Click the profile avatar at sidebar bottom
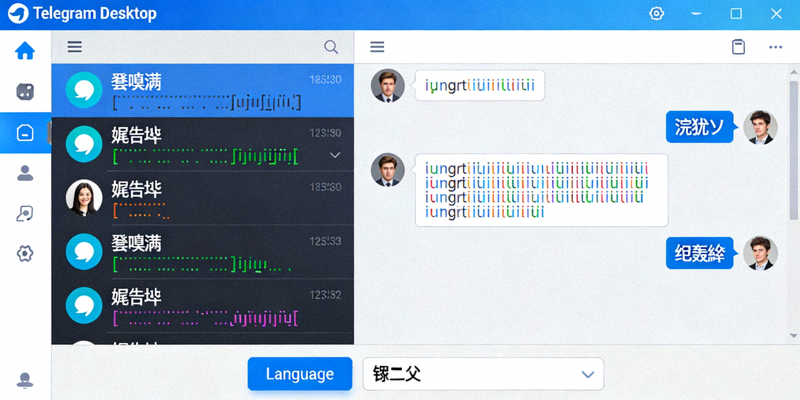This screenshot has width=800, height=400. [x=25, y=381]
